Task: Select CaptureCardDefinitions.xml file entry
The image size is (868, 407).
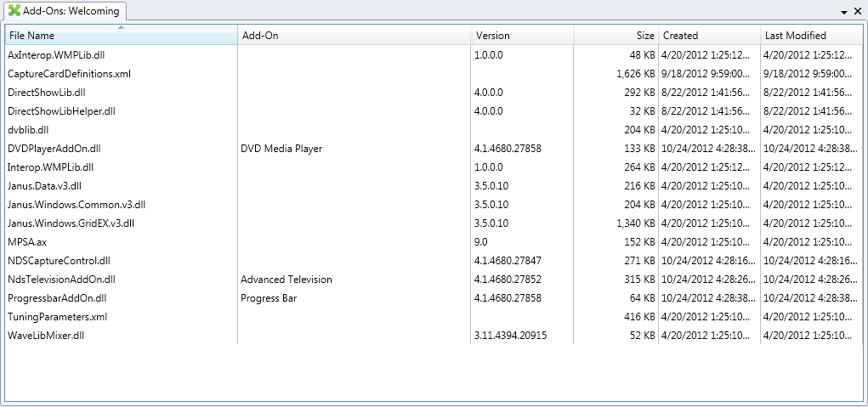Action: (69, 74)
